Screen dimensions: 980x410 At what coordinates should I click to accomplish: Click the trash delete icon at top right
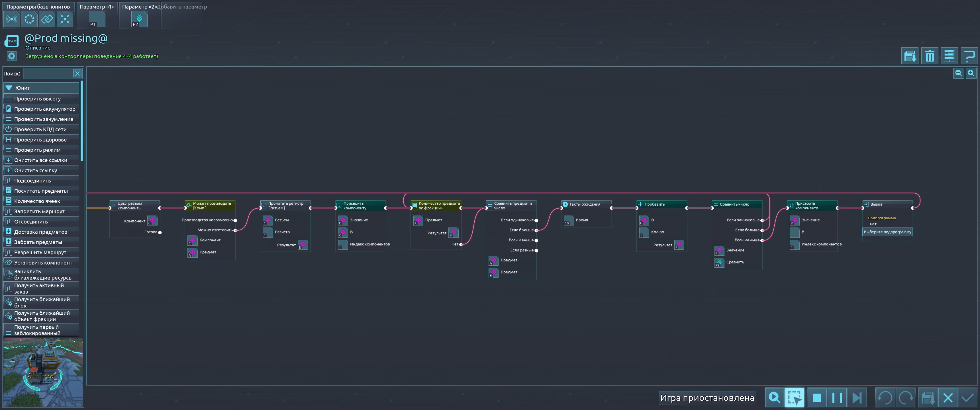(929, 56)
